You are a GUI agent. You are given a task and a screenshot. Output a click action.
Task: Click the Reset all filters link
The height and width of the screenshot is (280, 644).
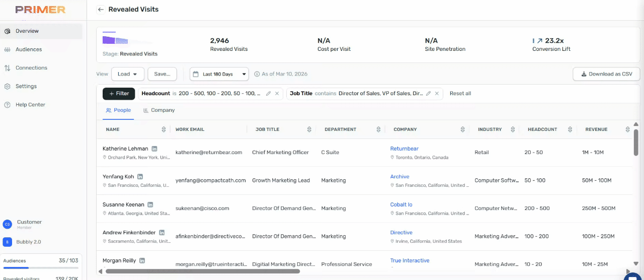click(460, 94)
